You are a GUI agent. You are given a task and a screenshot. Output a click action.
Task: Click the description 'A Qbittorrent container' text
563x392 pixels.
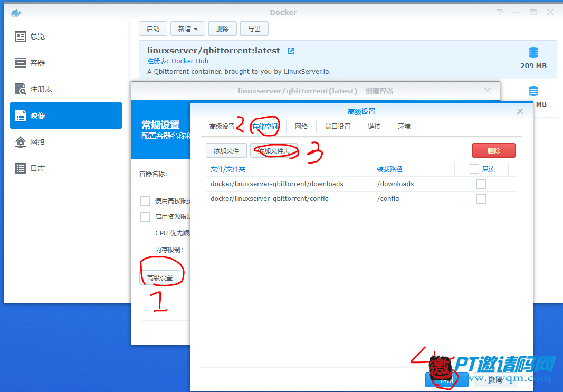pos(239,71)
